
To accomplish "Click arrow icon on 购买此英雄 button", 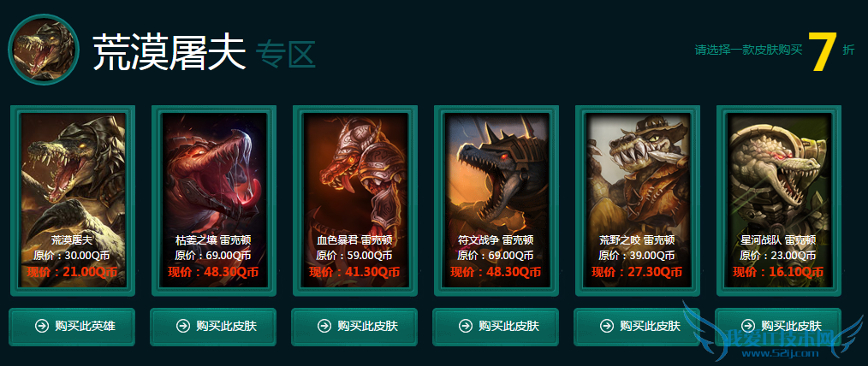I will (x=42, y=326).
